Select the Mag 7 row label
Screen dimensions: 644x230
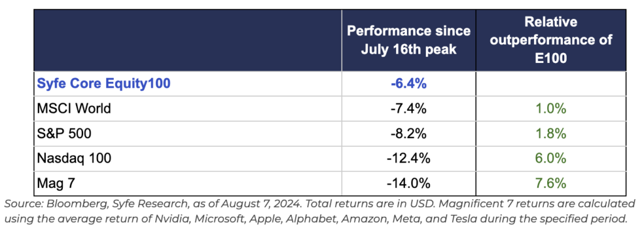(x=56, y=183)
